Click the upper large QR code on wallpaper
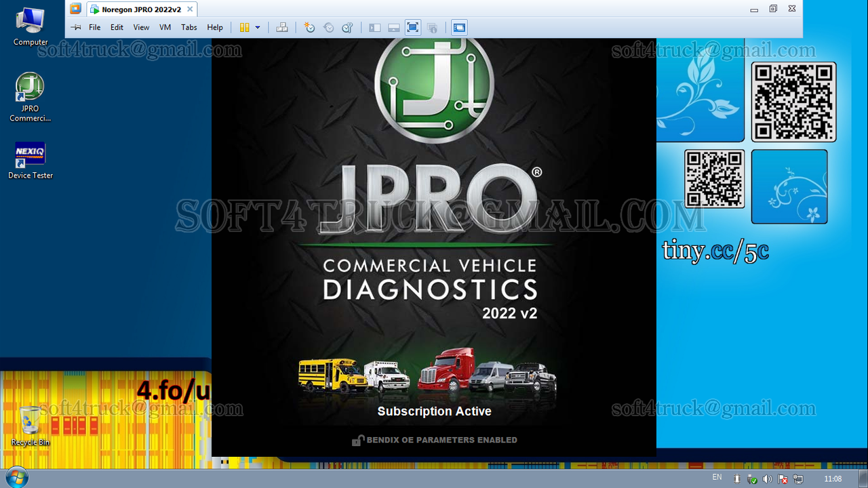 click(793, 102)
